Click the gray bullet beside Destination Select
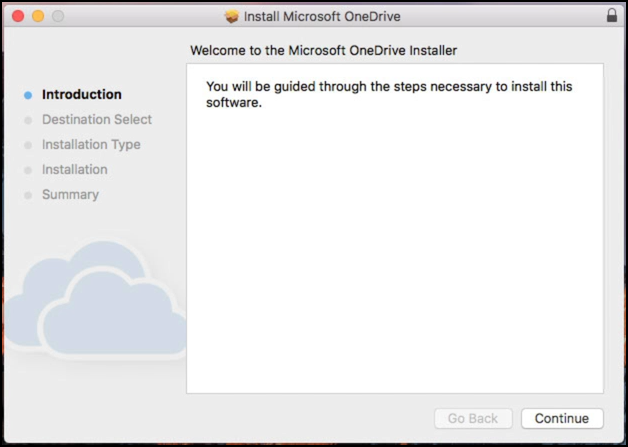The height and width of the screenshot is (447, 628). coord(28,120)
